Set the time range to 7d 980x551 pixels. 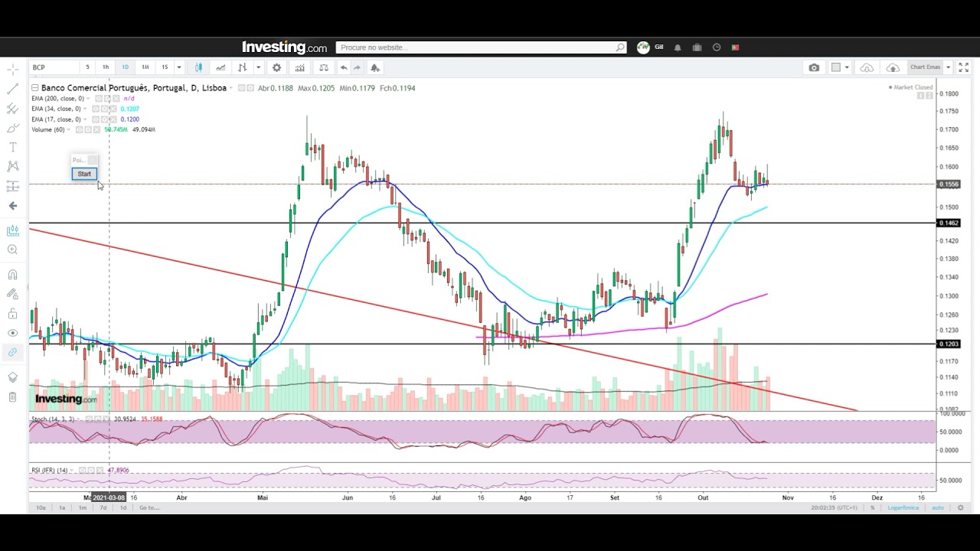pos(103,508)
